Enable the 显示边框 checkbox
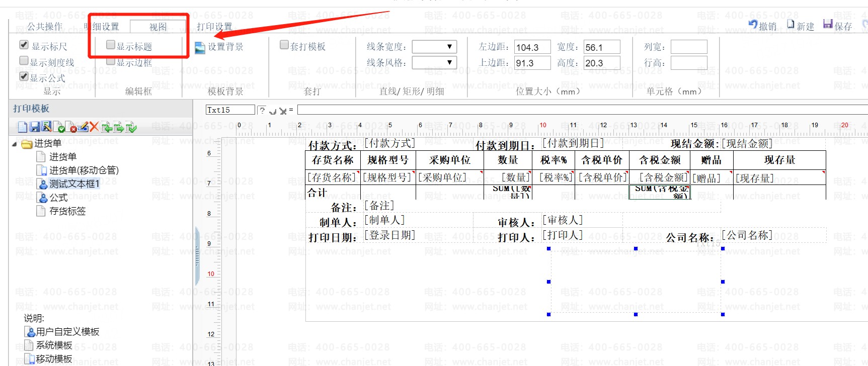 pos(111,61)
